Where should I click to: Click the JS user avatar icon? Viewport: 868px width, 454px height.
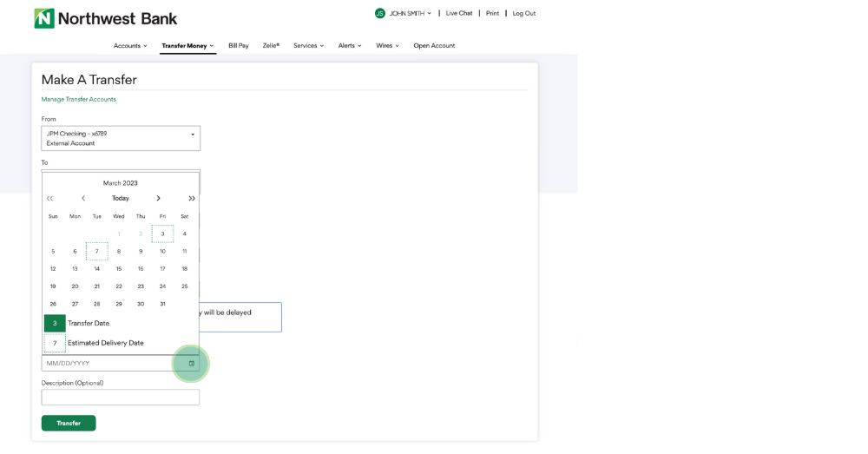point(379,13)
